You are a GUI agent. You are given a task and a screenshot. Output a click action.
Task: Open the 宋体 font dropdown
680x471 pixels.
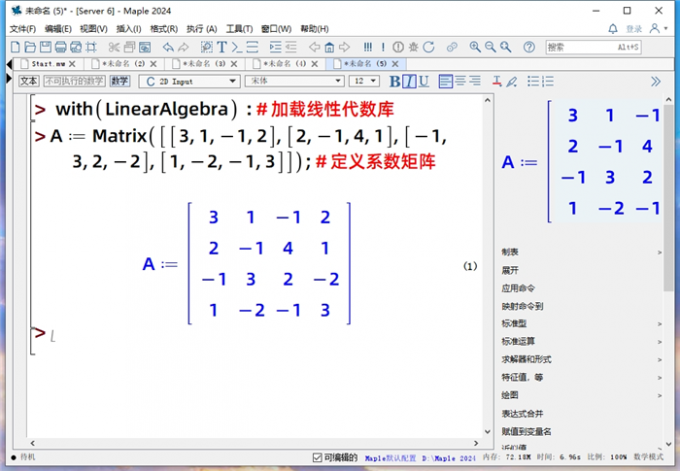pos(291,81)
